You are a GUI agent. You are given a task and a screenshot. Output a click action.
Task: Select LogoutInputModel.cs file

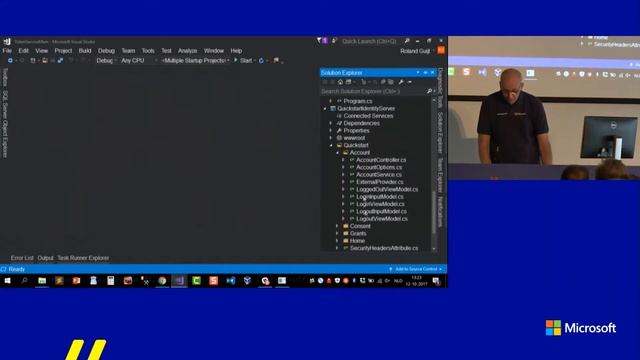click(381, 211)
